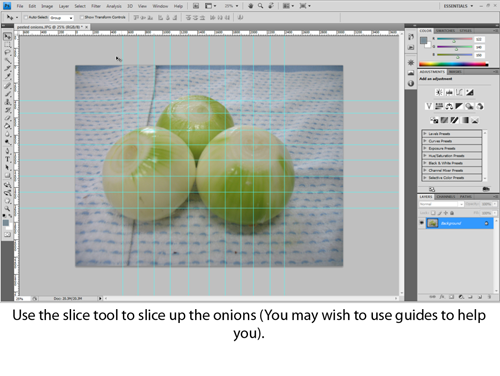Image resolution: width=500 pixels, height=376 pixels.
Task: Select the Move tool in toolbox
Action: click(7, 36)
